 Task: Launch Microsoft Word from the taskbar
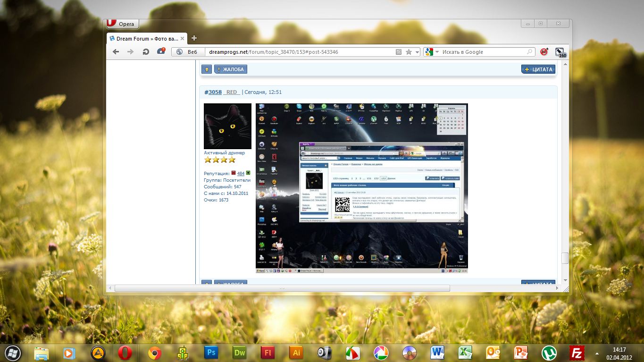point(437,353)
